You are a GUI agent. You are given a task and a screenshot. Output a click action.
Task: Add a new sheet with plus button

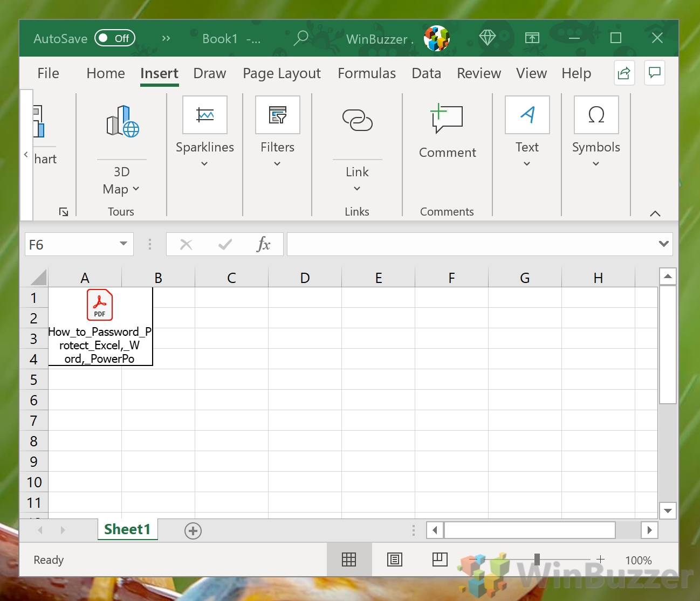point(193,531)
